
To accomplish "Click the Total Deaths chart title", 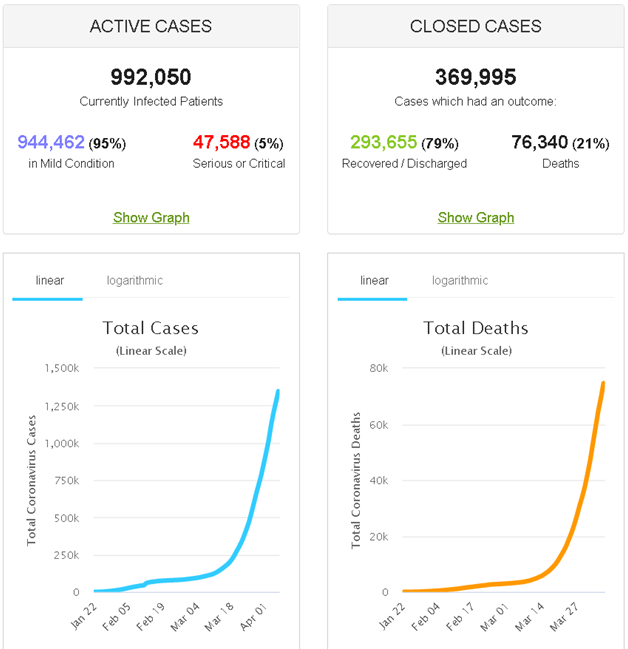I will [476, 328].
